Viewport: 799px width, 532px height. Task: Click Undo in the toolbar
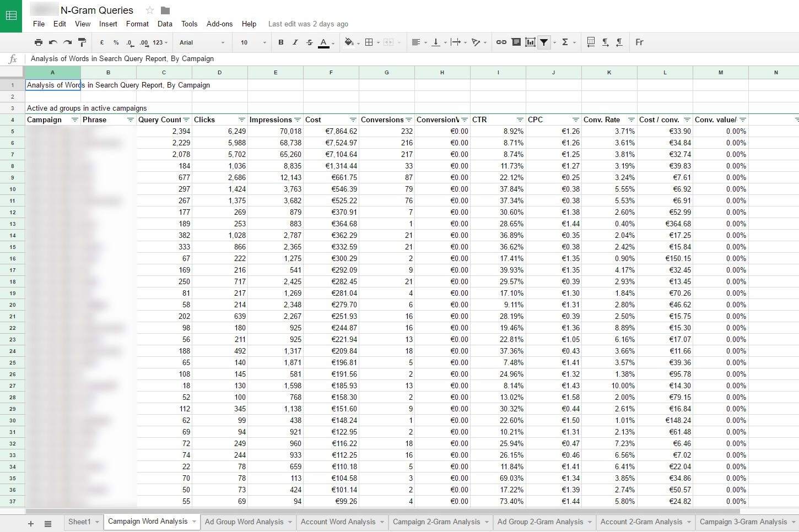pos(52,42)
